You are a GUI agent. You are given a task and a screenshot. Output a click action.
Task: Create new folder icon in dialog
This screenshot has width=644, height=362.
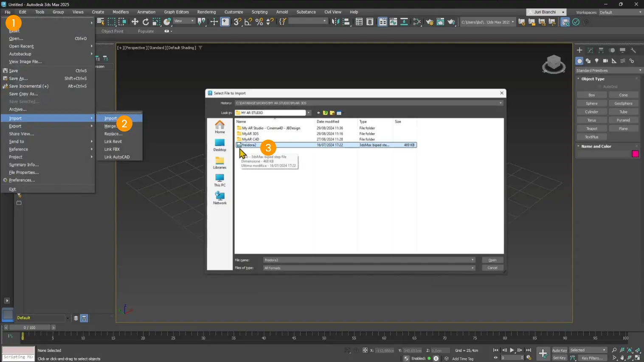click(x=332, y=113)
